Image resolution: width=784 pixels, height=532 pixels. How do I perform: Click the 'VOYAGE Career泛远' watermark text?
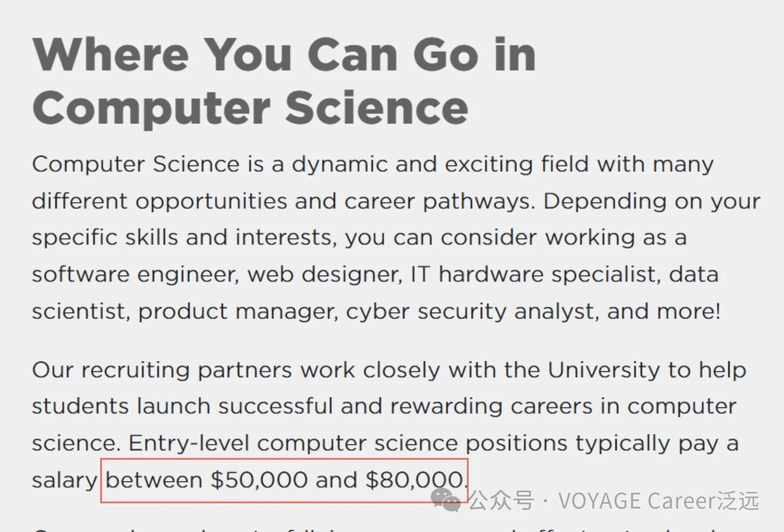pos(659,501)
